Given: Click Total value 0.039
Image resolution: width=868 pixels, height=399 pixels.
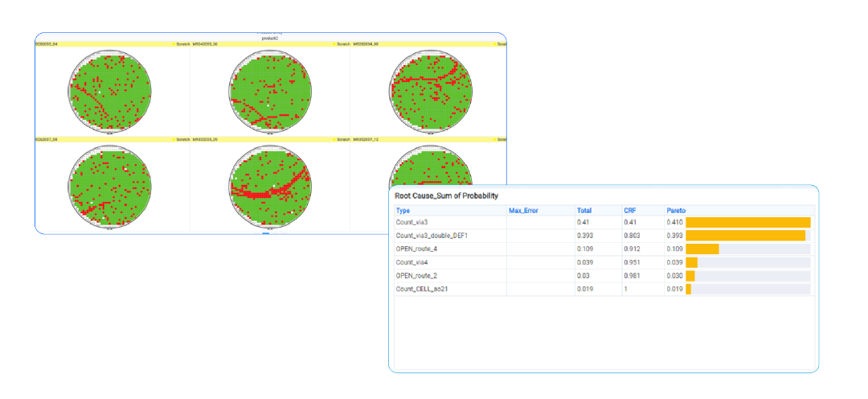Looking at the screenshot, I should click(585, 262).
